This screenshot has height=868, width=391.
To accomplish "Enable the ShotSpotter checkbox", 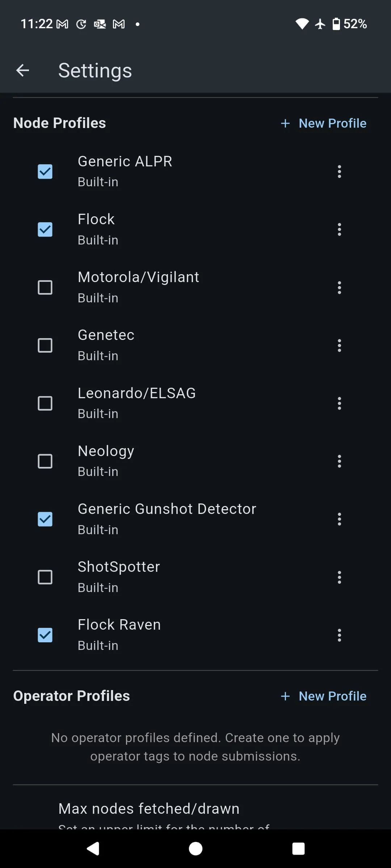I will 45,577.
